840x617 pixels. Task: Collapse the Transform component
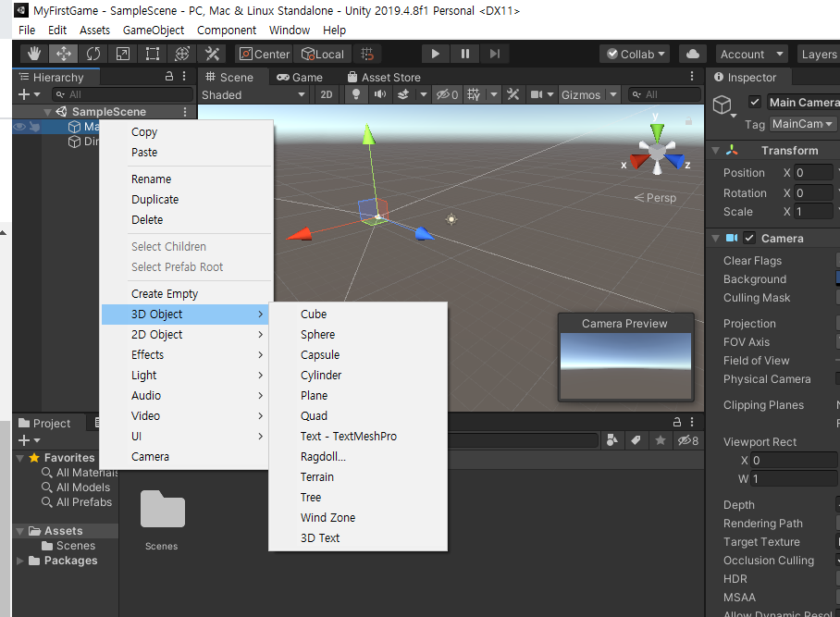(x=715, y=151)
